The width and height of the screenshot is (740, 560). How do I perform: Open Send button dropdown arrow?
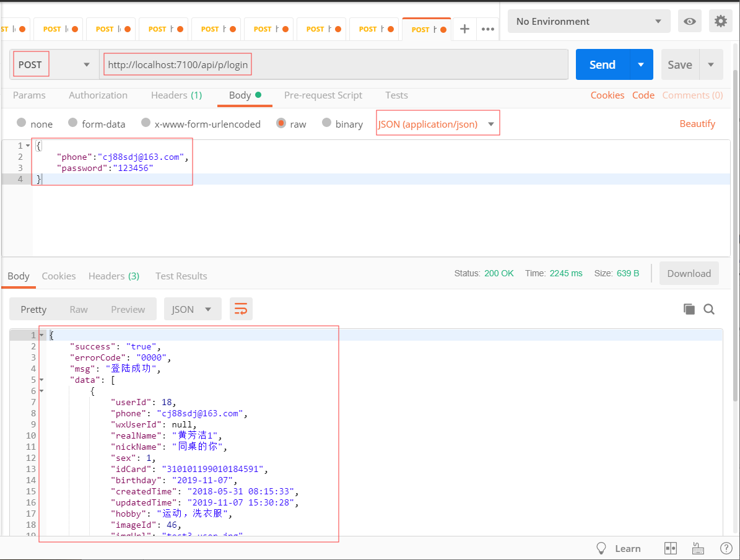tap(641, 64)
